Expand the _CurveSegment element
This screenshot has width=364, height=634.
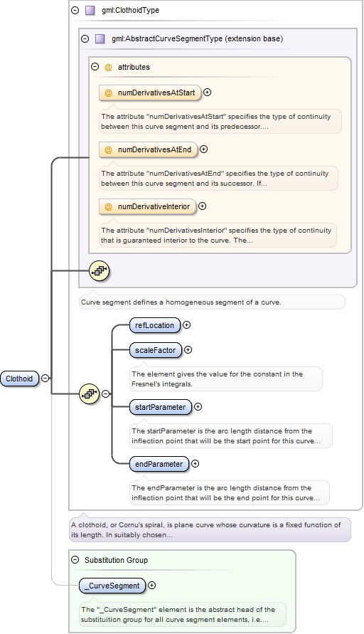[151, 585]
